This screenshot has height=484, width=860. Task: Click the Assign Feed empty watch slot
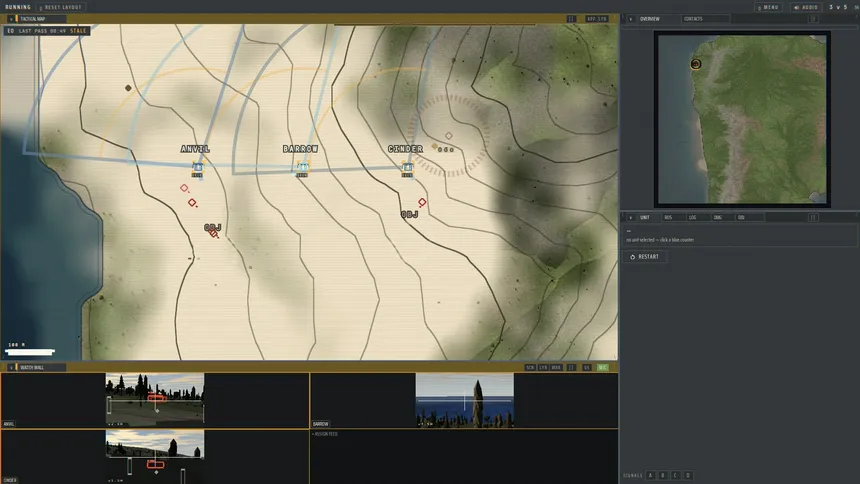tap(464, 457)
